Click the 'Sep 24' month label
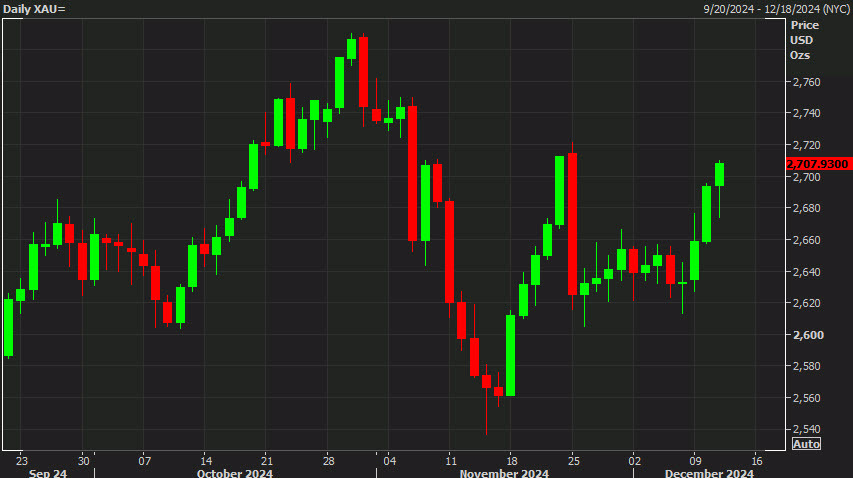853x478 pixels. 47,473
